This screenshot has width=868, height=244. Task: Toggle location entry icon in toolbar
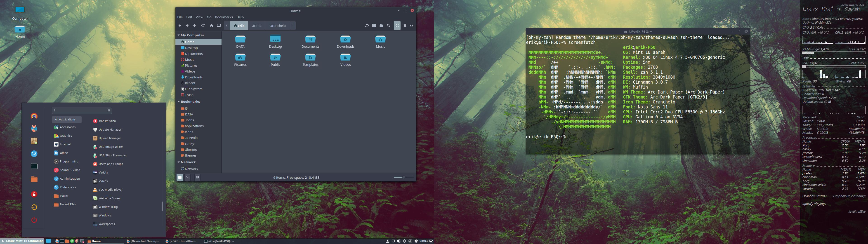(x=367, y=26)
